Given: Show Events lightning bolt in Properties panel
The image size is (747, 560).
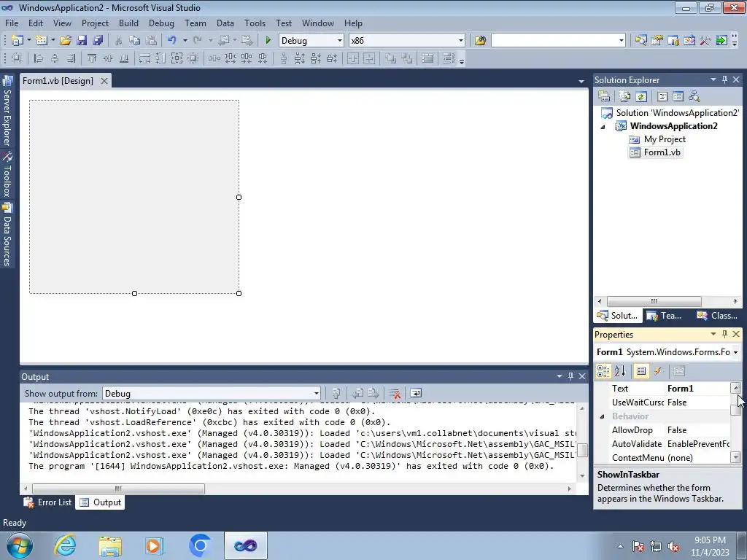Looking at the screenshot, I should click(x=658, y=371).
